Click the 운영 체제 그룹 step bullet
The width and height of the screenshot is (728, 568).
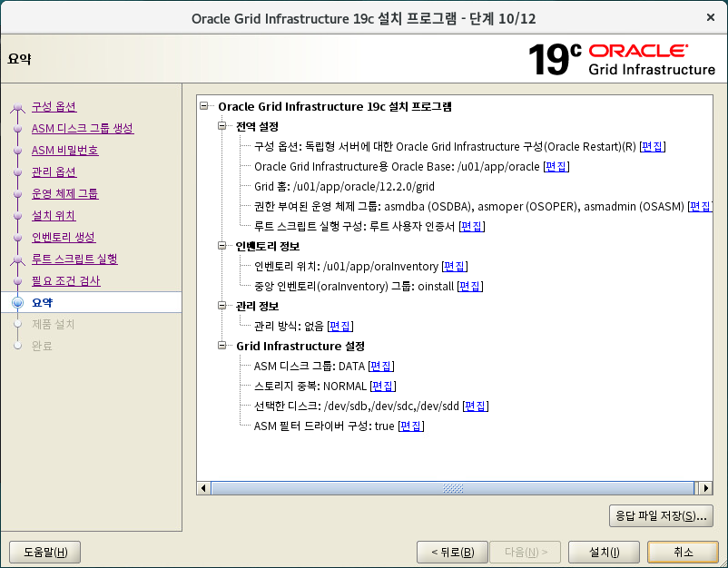pyautogui.click(x=17, y=194)
